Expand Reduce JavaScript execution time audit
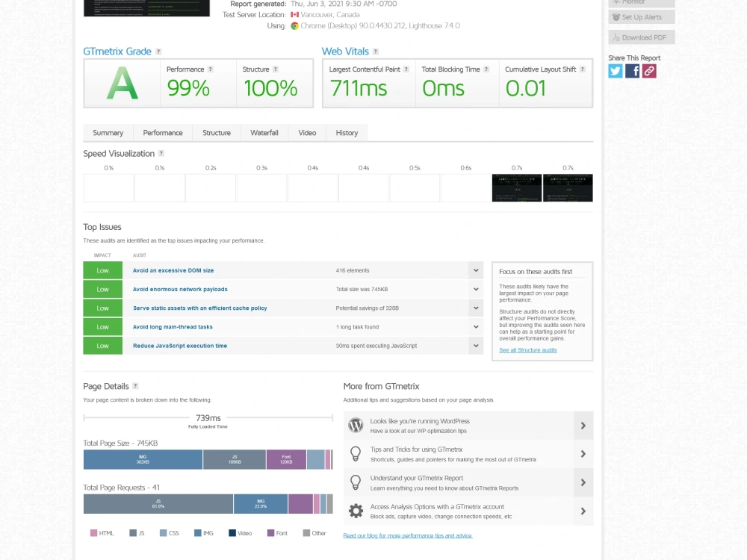The width and height of the screenshot is (747, 560). click(475, 346)
